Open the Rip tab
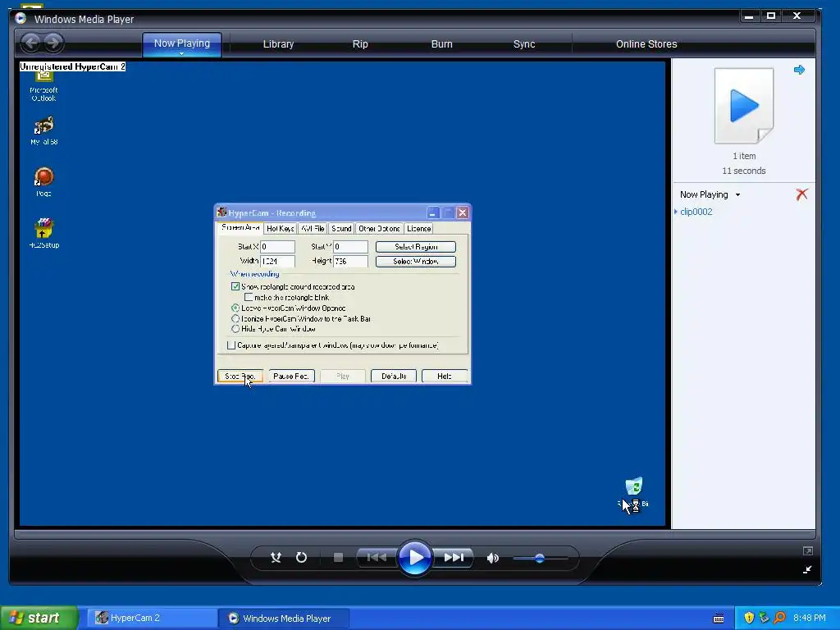This screenshot has height=630, width=840. (x=360, y=44)
